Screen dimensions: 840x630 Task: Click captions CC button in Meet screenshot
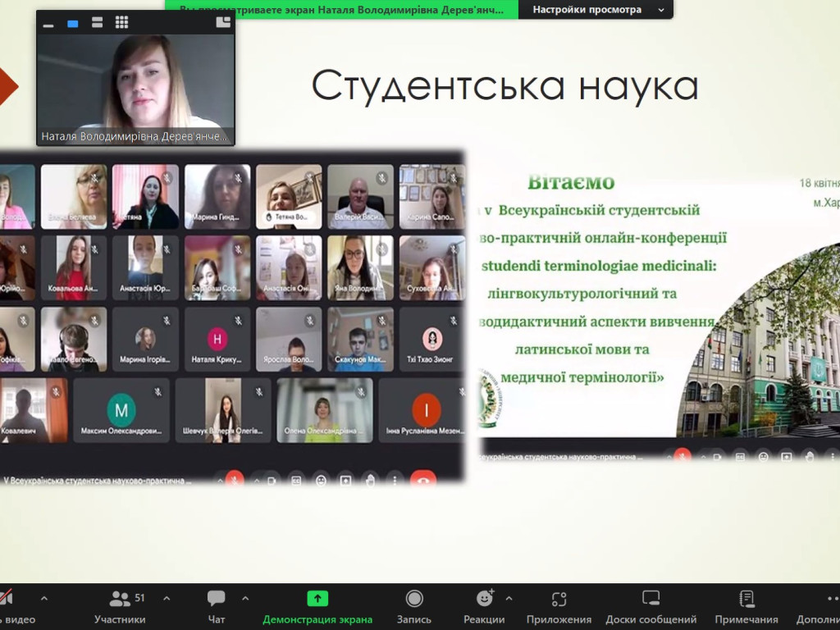click(x=296, y=481)
